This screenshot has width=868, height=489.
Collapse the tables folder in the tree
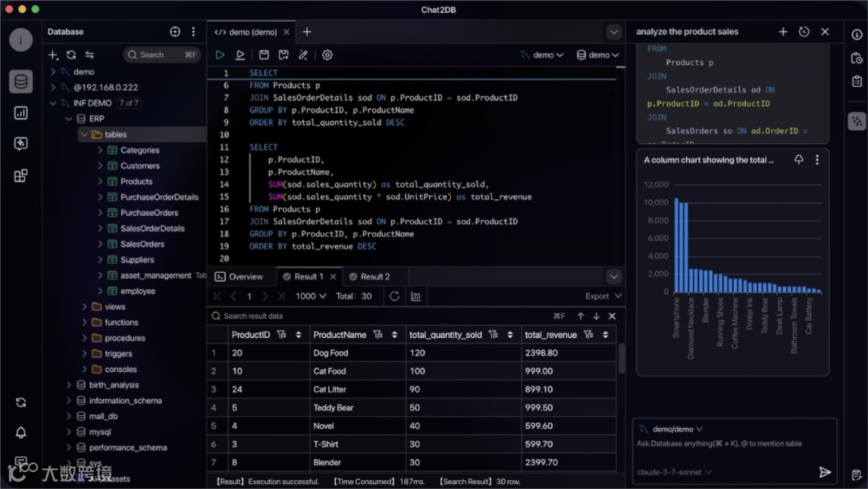coord(84,135)
